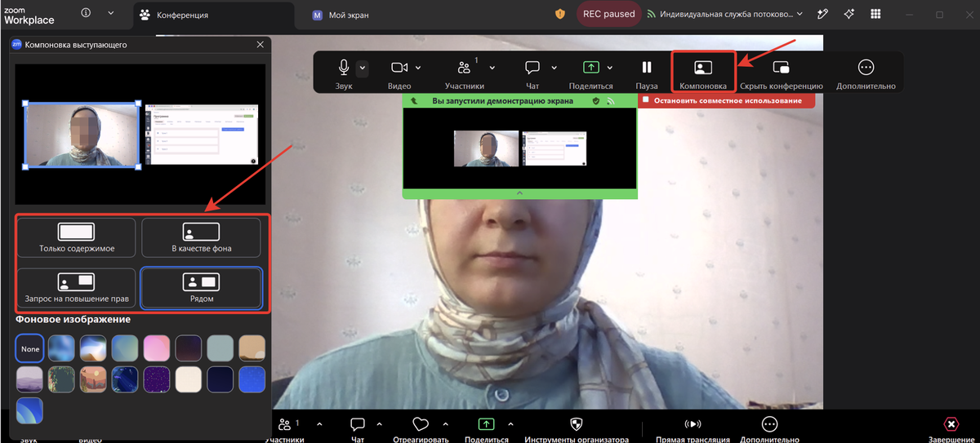
Task: Open Индивидуальная служба потоково dropdown
Action: 725,14
